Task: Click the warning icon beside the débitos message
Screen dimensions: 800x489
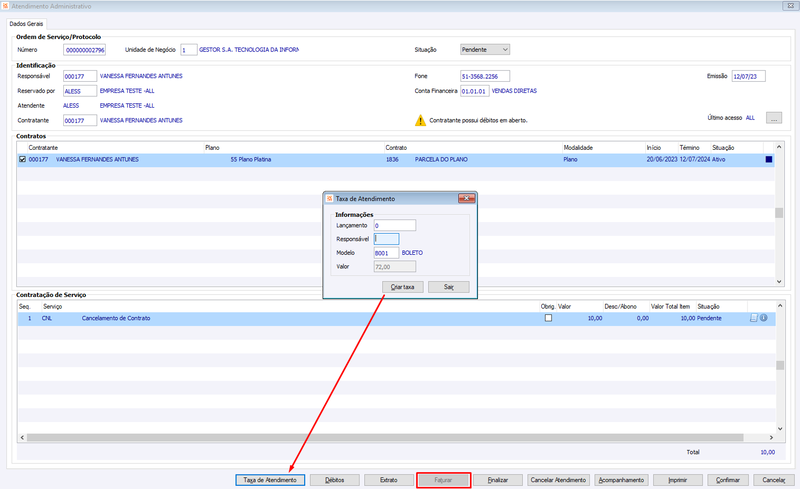Action: tap(420, 120)
